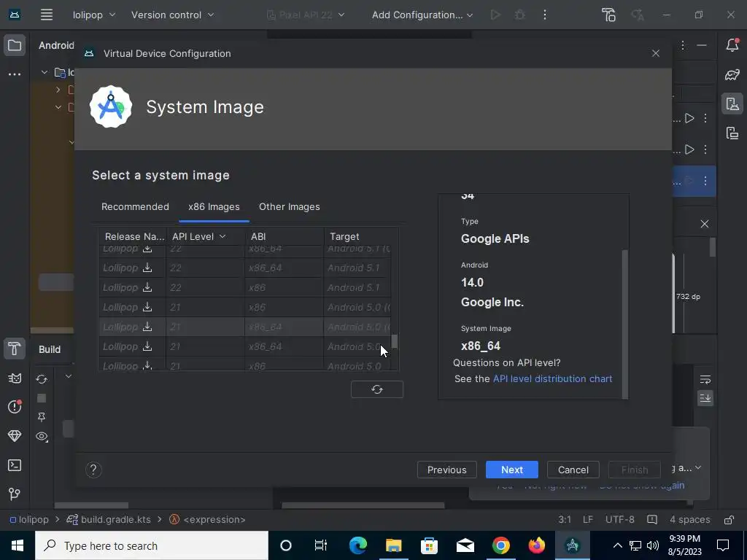Viewport: 747px width, 560px height.
Task: Open Microsoft Edge from the taskbar
Action: [x=357, y=545]
